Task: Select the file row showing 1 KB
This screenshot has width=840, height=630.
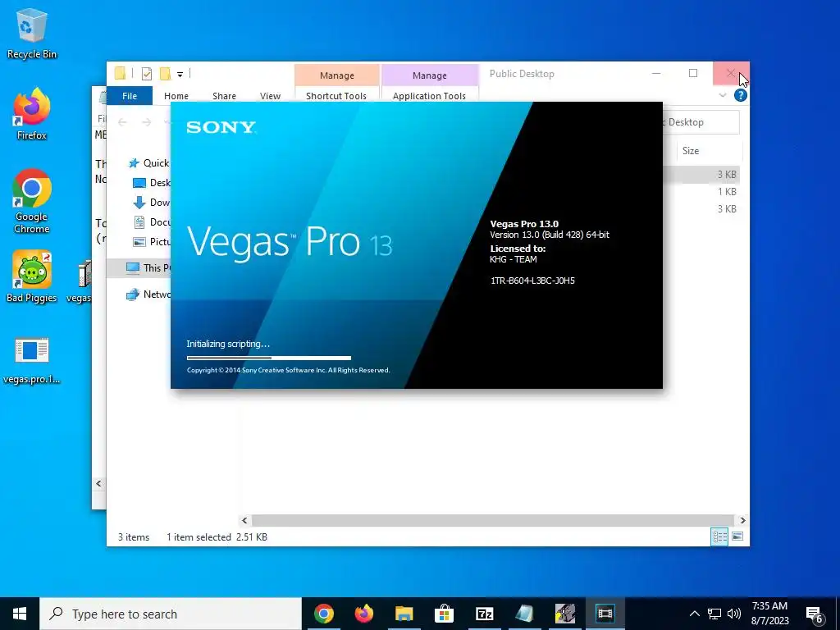Action: coord(702,192)
